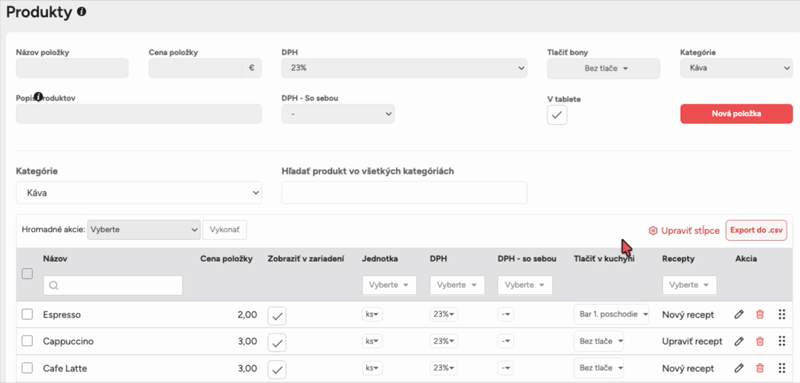Delete Cafe Latte with trash icon
The width and height of the screenshot is (800, 383).
click(760, 368)
